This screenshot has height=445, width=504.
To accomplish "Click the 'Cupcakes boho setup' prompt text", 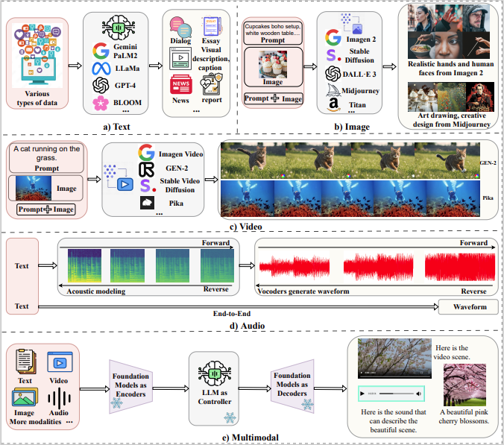I will point(273,30).
